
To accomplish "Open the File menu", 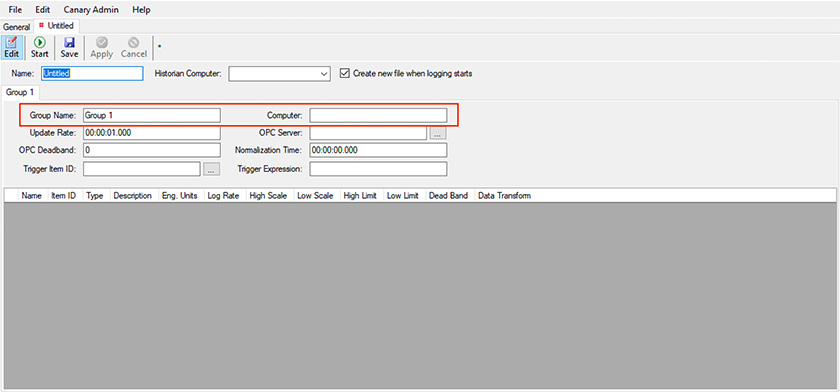I will click(16, 10).
